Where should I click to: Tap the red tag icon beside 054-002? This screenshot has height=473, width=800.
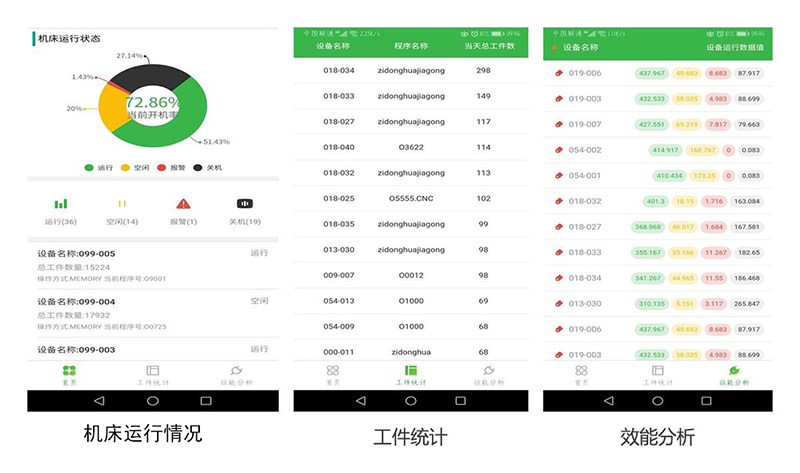tap(559, 150)
